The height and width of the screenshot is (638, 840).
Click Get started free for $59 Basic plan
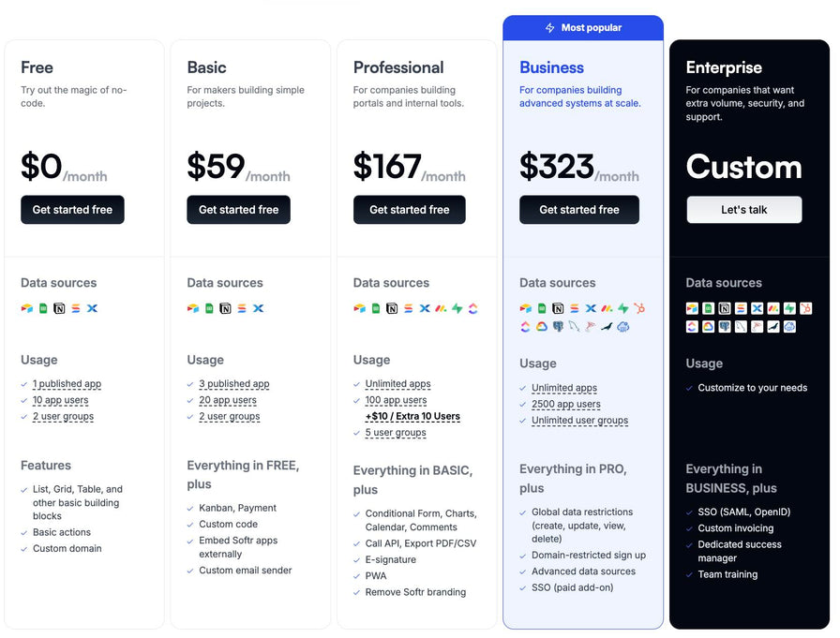pos(238,210)
